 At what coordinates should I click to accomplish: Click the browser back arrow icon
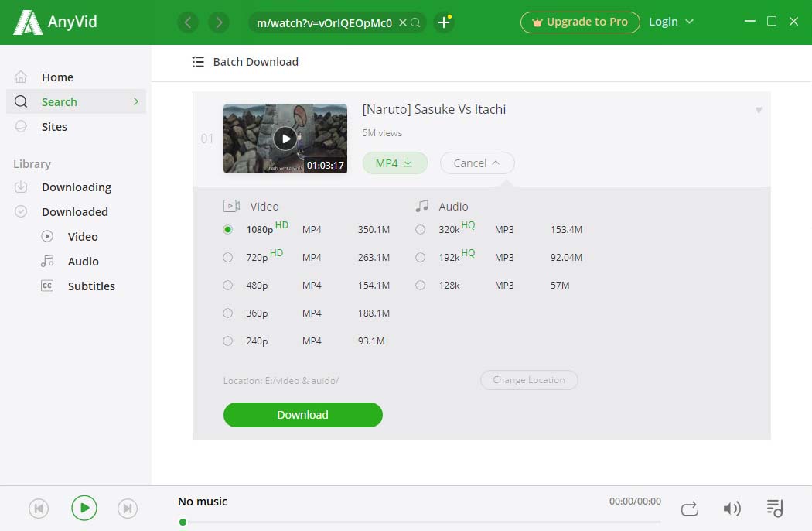(188, 22)
